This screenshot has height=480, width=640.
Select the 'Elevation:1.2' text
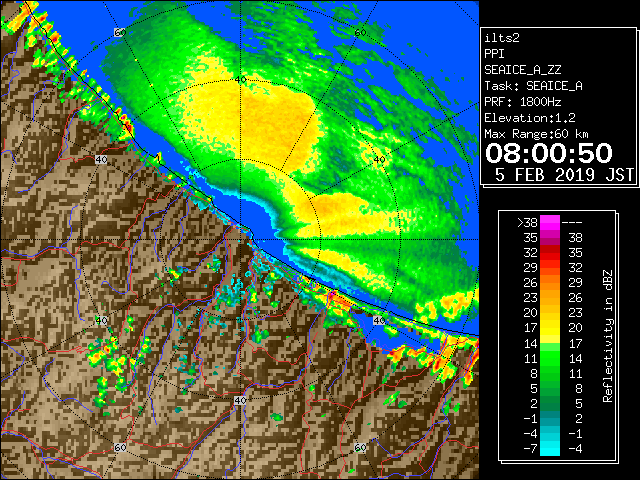coord(530,118)
